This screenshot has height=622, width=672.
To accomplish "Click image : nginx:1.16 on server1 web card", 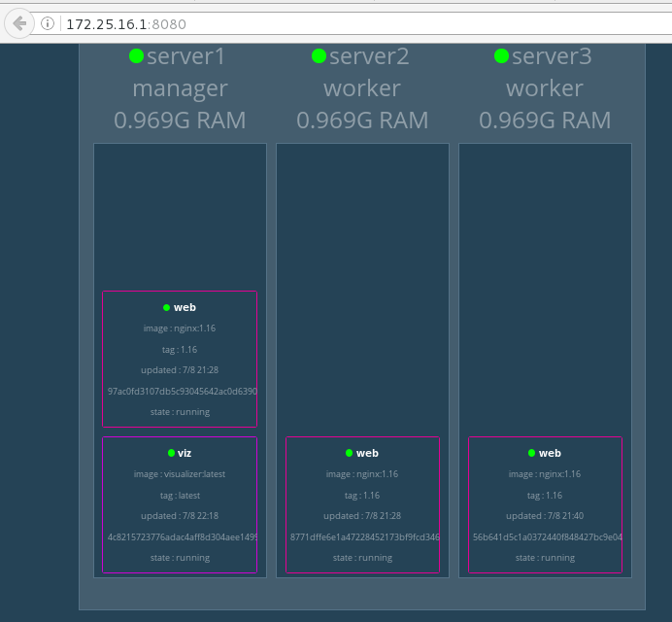I will coord(180,328).
